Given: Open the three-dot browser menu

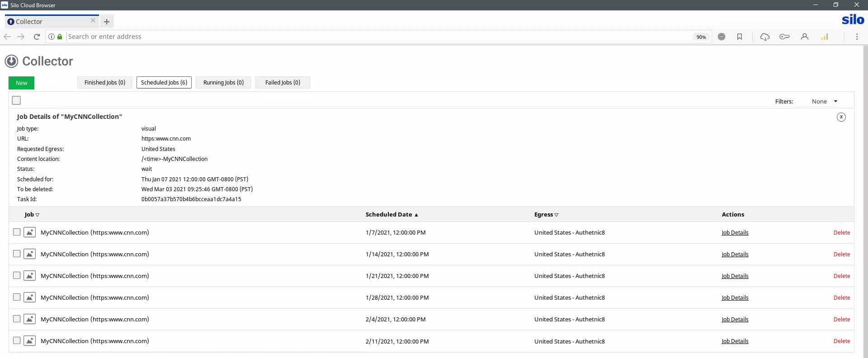Looking at the screenshot, I should tap(857, 37).
